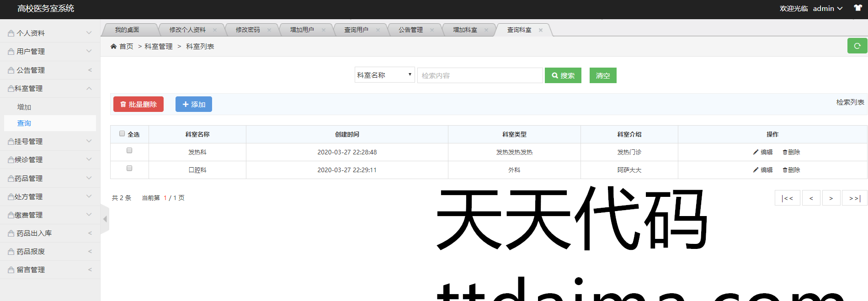Image resolution: width=868 pixels, height=301 pixels.
Task: Click edit pencil for 发热科 row
Action: 756,152
